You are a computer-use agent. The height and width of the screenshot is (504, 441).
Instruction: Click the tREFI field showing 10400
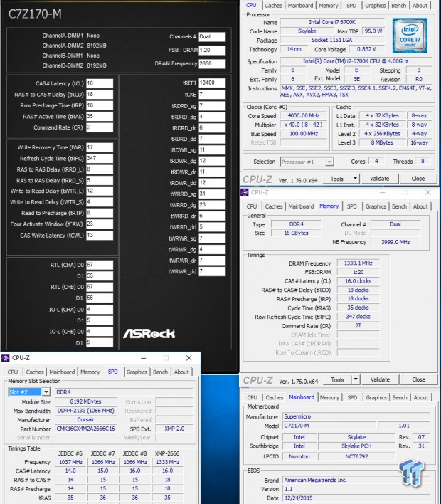tap(212, 83)
